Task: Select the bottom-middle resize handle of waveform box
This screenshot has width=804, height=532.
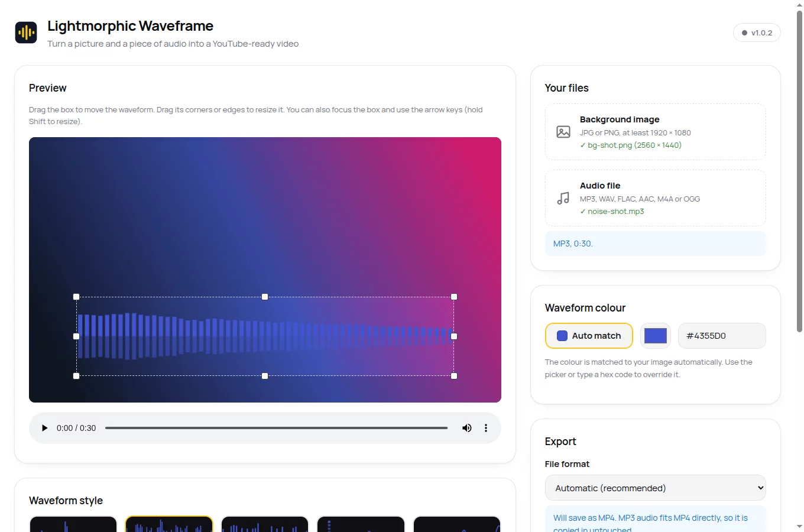Action: (x=265, y=376)
